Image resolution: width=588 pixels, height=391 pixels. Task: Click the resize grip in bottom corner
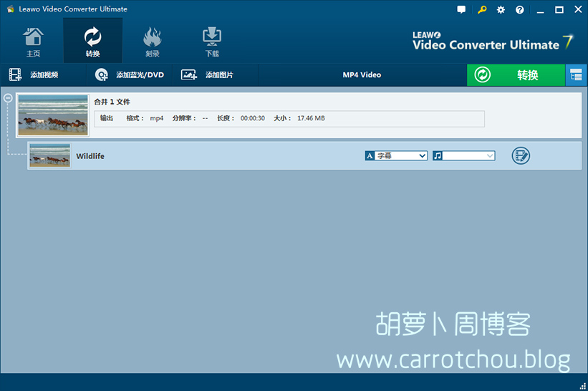click(583, 386)
